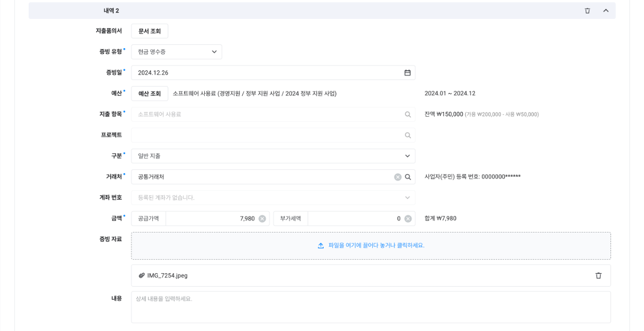This screenshot has height=331, width=644.
Task: Open the 계좌 번호 dropdown
Action: [x=273, y=198]
